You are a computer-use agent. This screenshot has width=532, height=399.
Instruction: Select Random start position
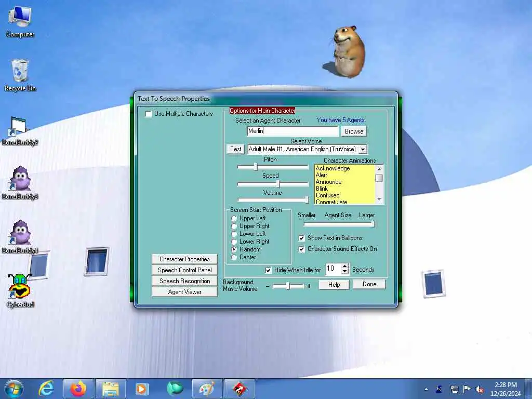point(234,249)
